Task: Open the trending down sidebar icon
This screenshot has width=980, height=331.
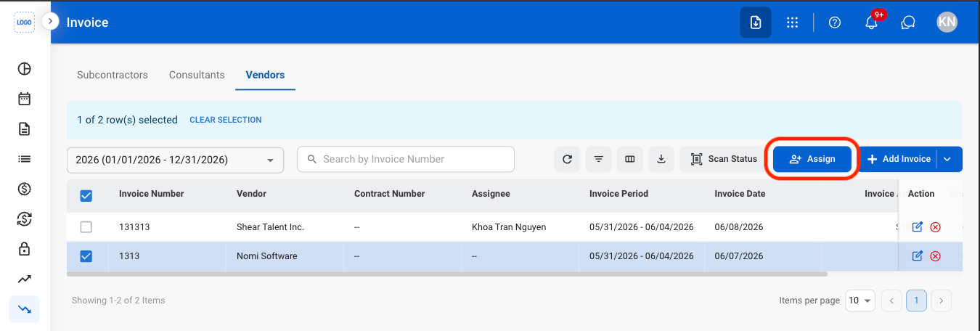Action: coord(25,308)
